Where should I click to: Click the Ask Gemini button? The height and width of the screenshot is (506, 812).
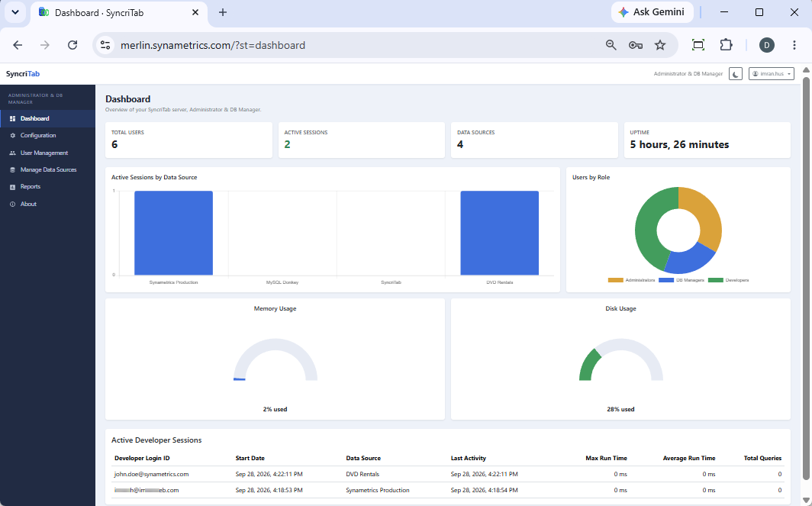coord(652,12)
